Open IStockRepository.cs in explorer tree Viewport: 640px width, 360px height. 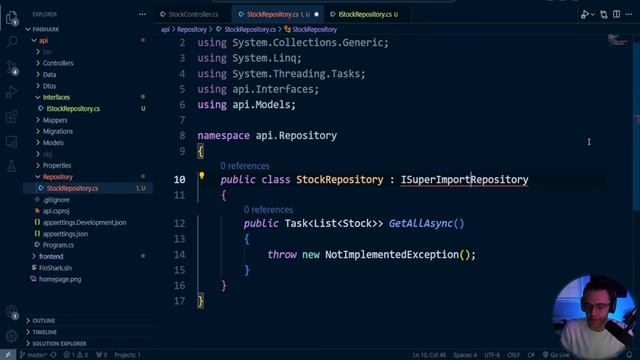pos(73,109)
